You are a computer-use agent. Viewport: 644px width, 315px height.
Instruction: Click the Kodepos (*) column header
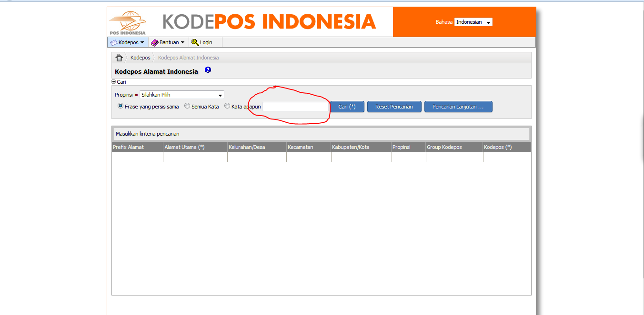point(507,147)
